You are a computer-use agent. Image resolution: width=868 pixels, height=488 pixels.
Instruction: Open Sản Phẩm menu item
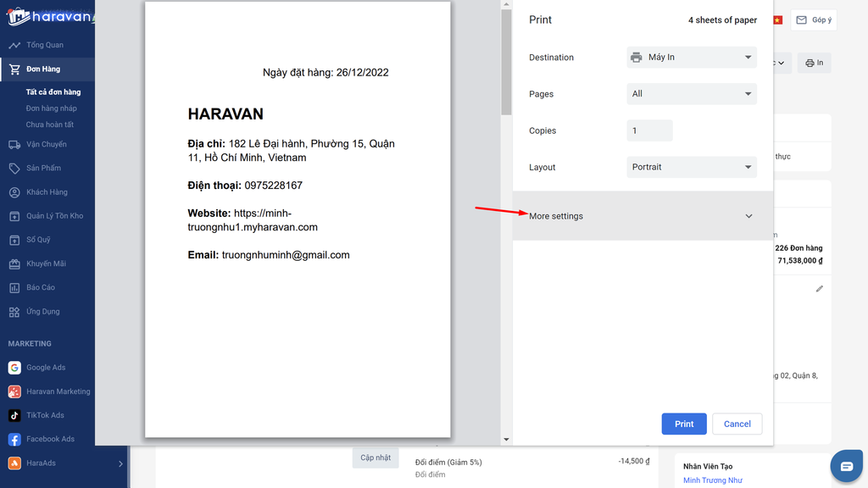[x=44, y=169]
